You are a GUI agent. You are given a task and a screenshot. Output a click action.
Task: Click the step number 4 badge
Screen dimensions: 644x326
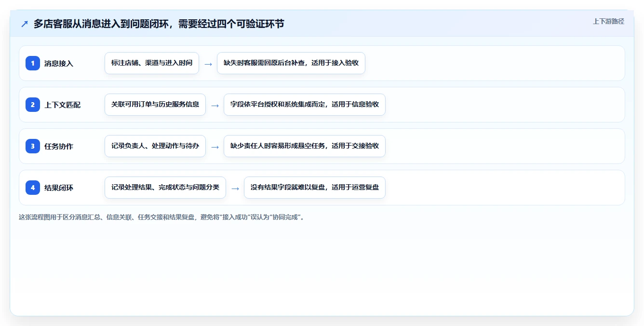coord(33,188)
